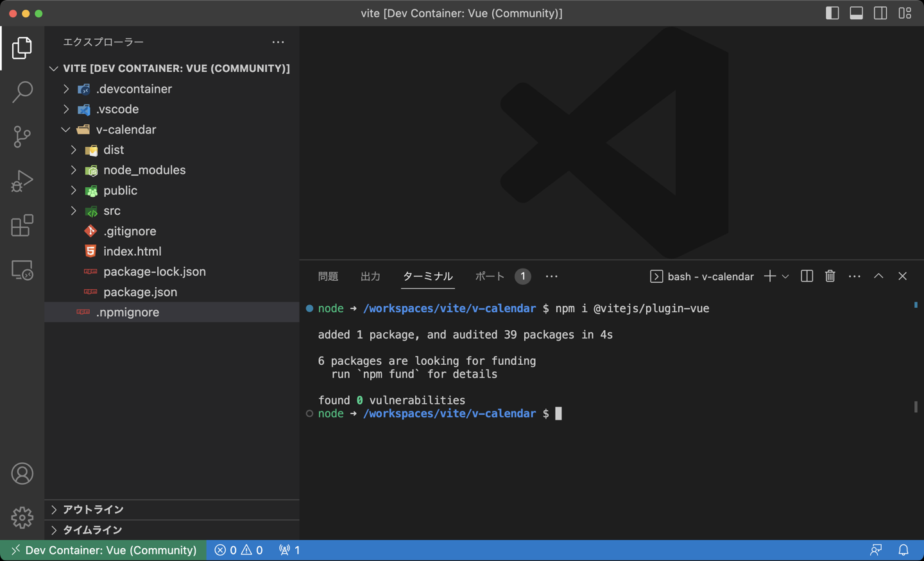Expand the タイムライン section
This screenshot has height=561, width=924.
tap(172, 530)
